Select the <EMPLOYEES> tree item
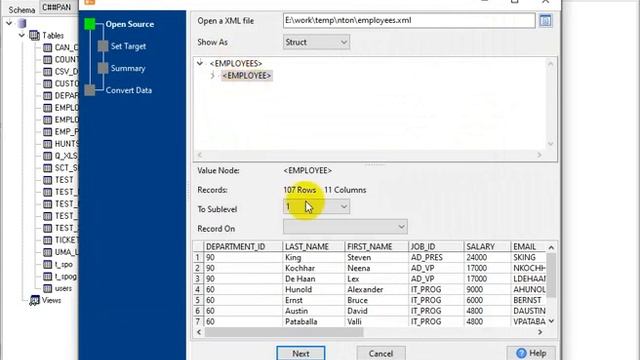Screen dimensions: 640x360 236,63
